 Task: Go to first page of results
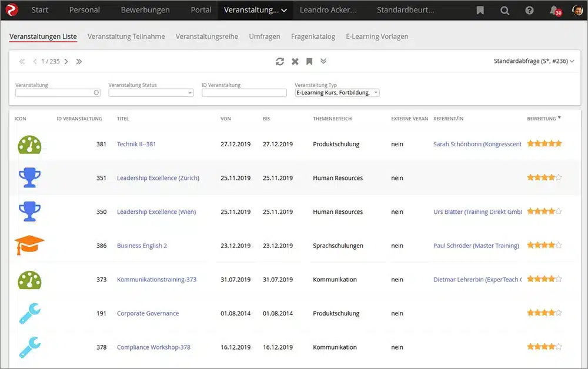[x=22, y=62]
